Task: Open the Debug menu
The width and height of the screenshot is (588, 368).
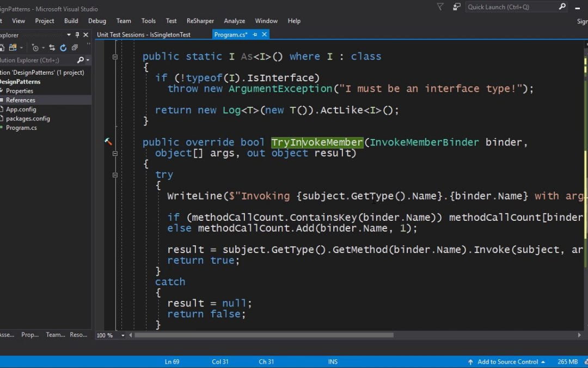Action: point(97,21)
